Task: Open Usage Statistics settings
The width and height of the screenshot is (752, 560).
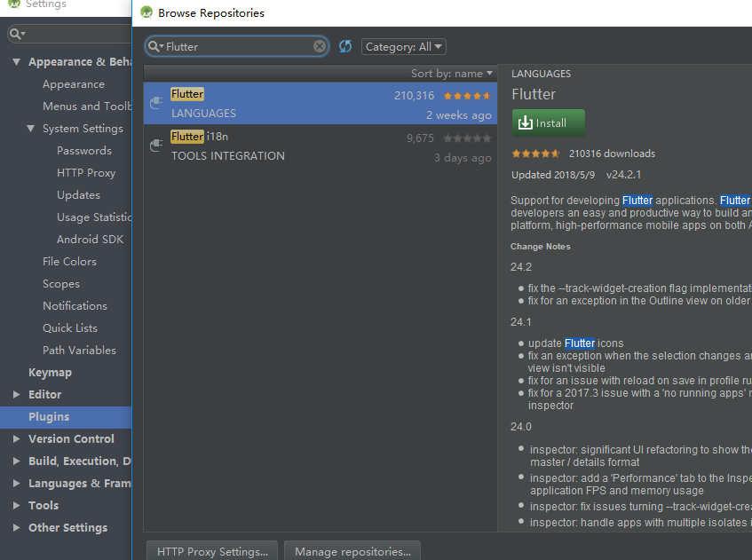Action: 93,217
